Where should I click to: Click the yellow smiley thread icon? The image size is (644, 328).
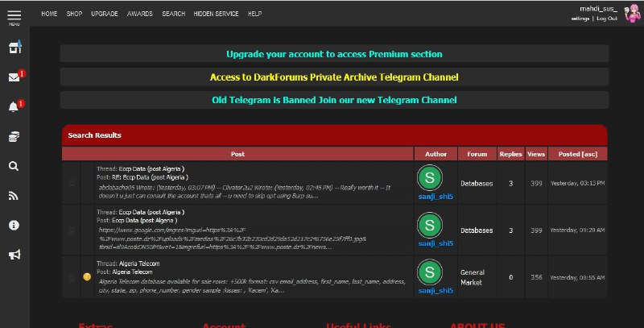pos(87,276)
